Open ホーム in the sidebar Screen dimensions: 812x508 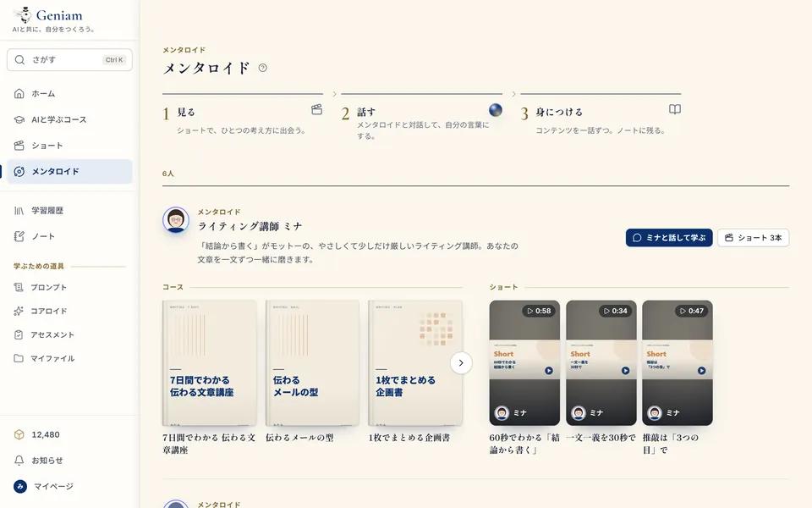pyautogui.click(x=69, y=93)
